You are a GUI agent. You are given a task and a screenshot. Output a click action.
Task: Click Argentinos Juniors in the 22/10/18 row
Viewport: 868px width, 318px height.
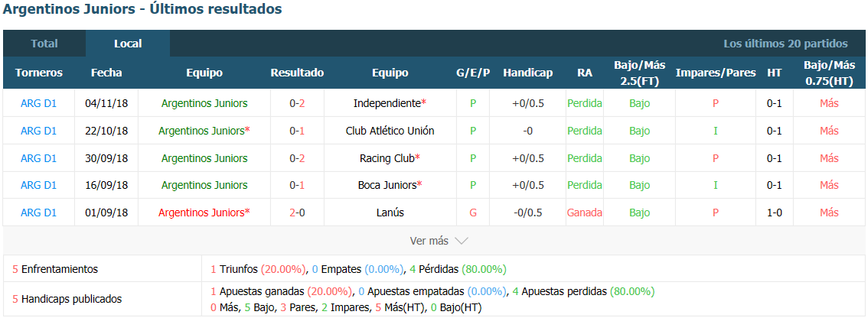(201, 131)
